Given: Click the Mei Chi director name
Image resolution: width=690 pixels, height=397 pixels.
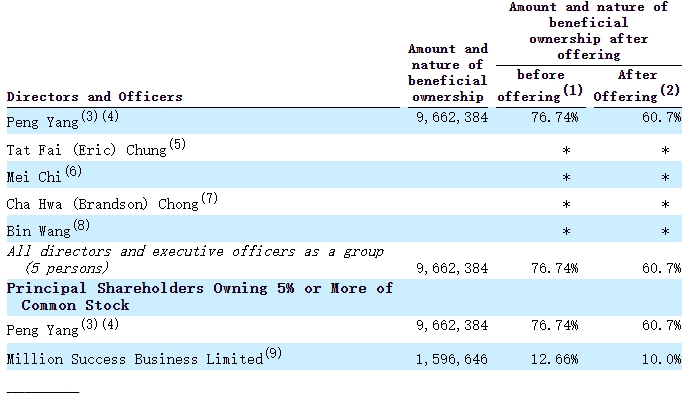Looking at the screenshot, I should click(34, 177).
